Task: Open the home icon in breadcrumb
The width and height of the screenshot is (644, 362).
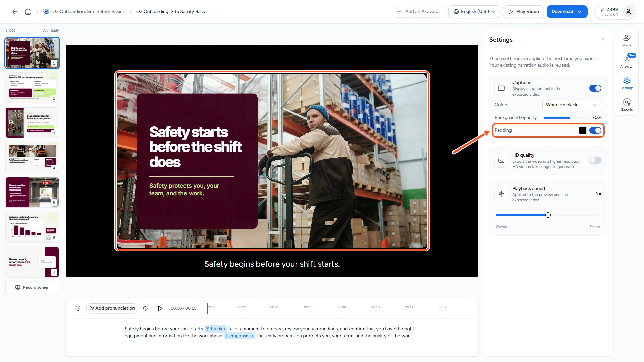Action: pos(28,12)
